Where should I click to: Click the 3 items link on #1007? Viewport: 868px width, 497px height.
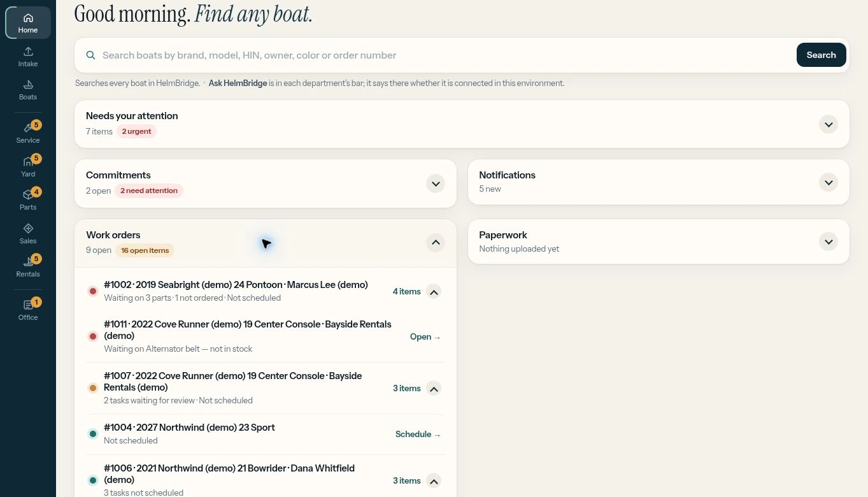pos(406,388)
